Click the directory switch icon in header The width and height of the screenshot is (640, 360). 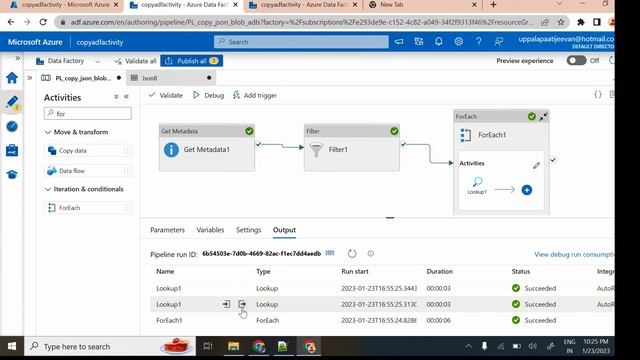tap(418, 42)
